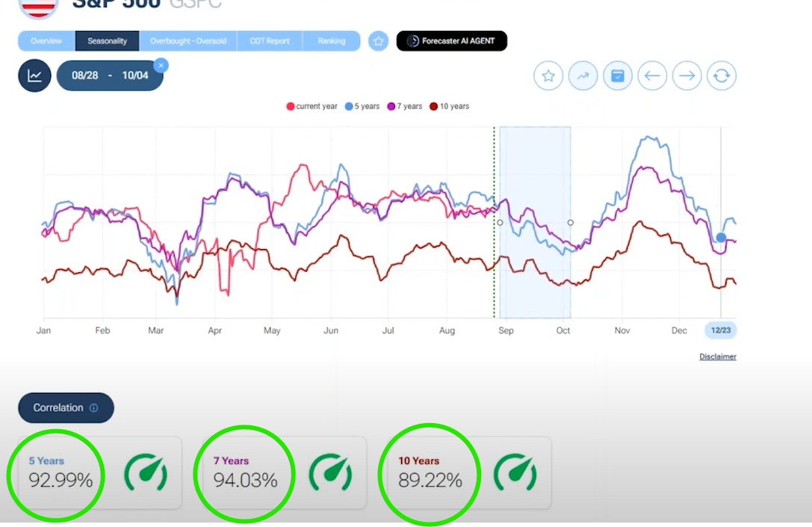The image size is (812, 527).
Task: Open the COT Report tab
Action: click(x=269, y=41)
